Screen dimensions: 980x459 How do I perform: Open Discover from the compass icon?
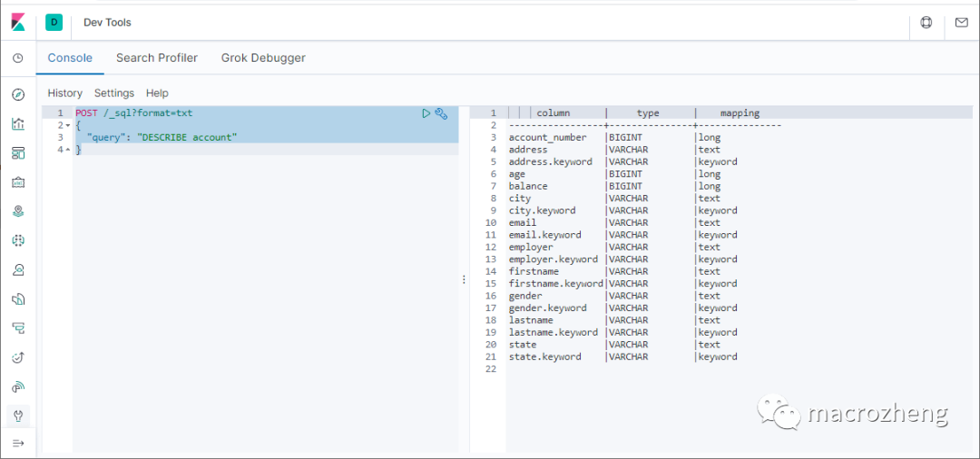[18, 94]
